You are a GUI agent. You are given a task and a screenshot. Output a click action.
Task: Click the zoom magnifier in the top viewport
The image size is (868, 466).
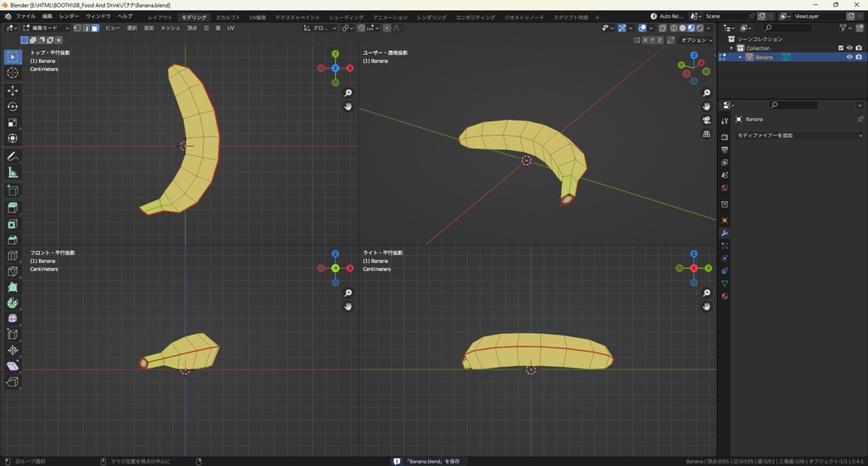tap(348, 93)
